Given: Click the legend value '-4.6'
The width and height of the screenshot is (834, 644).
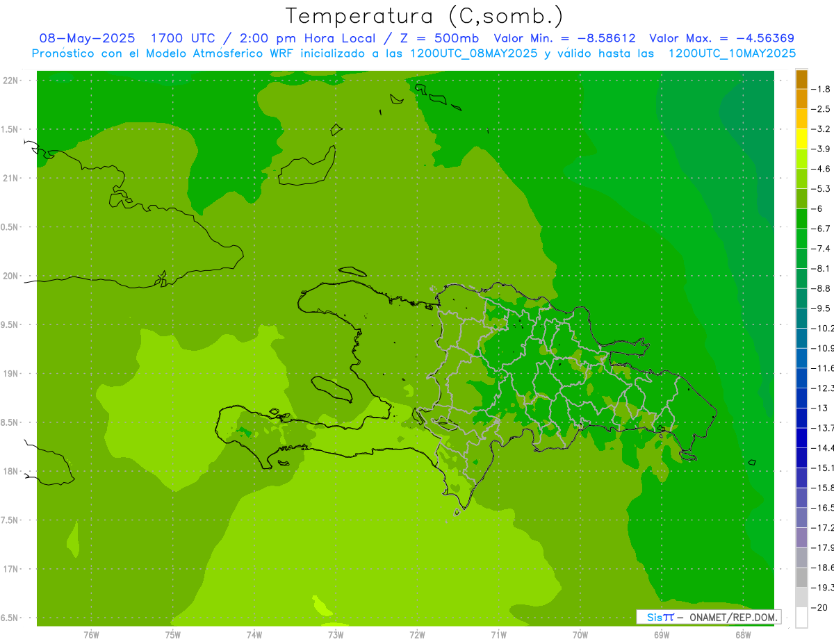Looking at the screenshot, I should click(x=822, y=169).
